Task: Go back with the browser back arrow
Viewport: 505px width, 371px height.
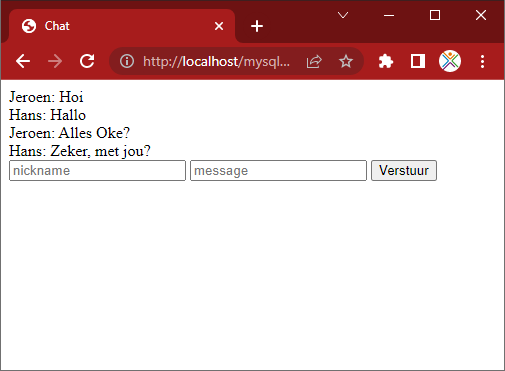Action: (x=23, y=61)
